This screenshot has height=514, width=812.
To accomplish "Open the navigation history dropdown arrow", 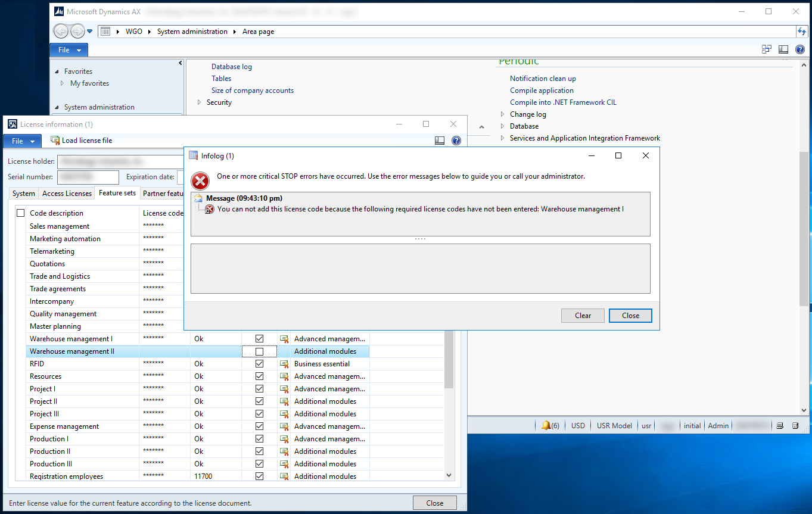I will pos(90,32).
